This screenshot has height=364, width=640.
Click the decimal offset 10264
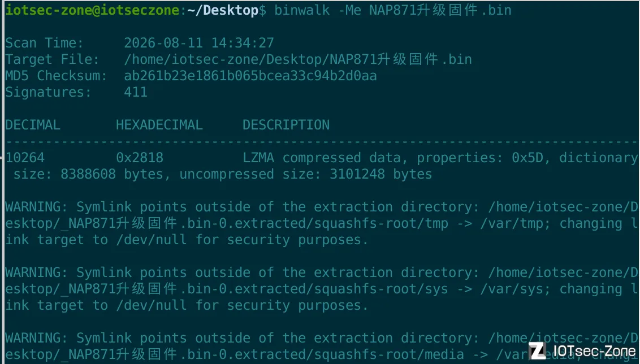tap(25, 158)
